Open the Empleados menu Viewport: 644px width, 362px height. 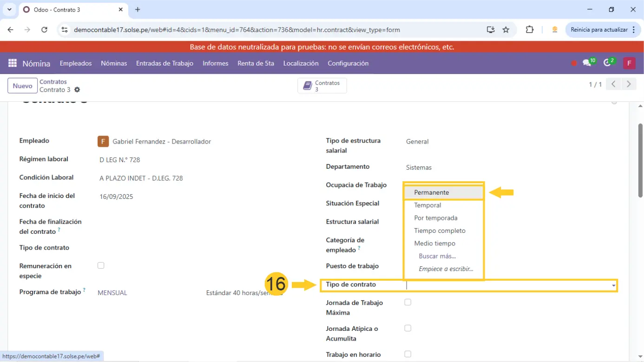pos(76,63)
